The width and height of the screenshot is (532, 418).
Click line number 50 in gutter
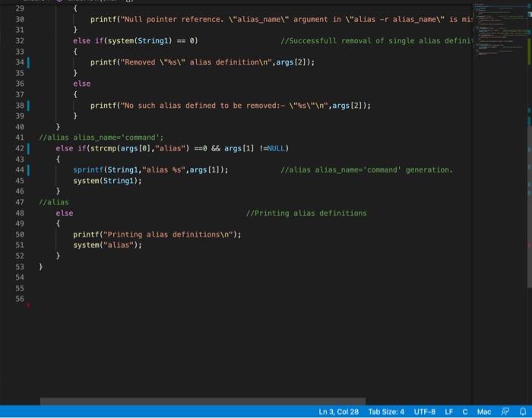coord(20,234)
